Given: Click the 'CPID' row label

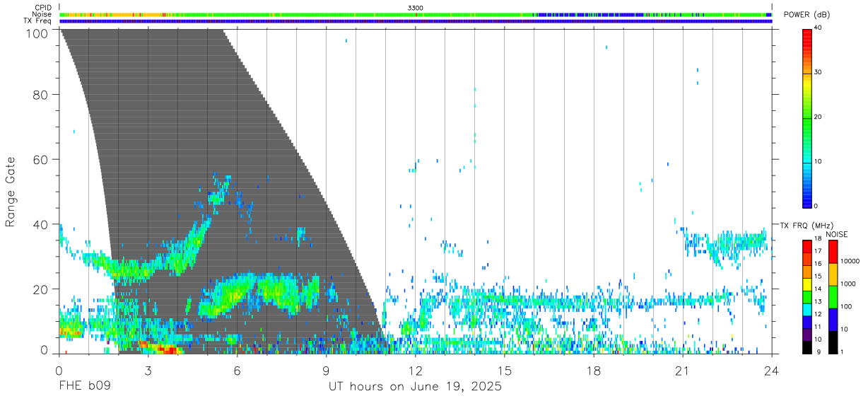Looking at the screenshot, I should tap(43, 7).
